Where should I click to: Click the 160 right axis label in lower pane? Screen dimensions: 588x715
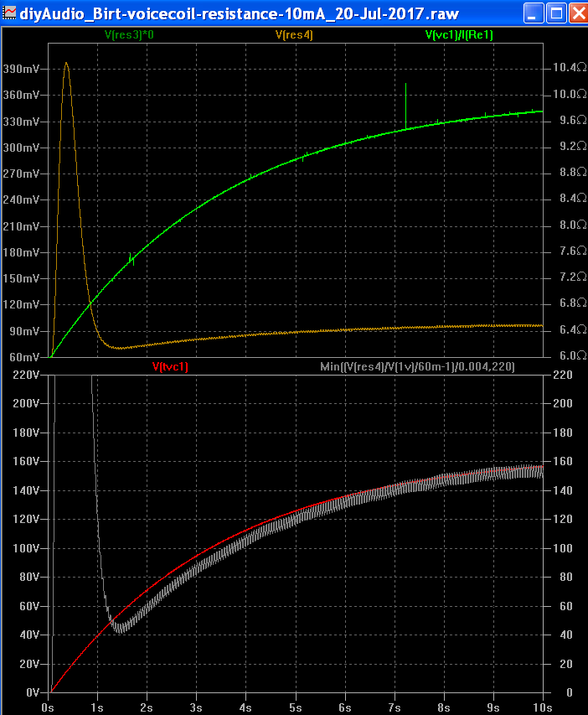tap(563, 462)
